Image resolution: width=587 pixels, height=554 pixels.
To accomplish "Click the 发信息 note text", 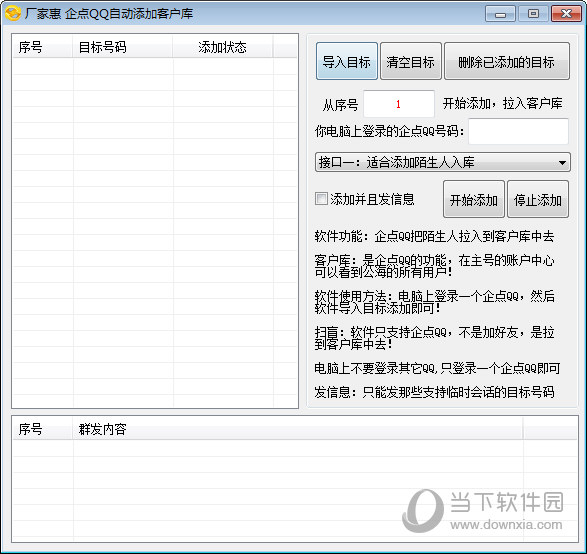I will [434, 392].
